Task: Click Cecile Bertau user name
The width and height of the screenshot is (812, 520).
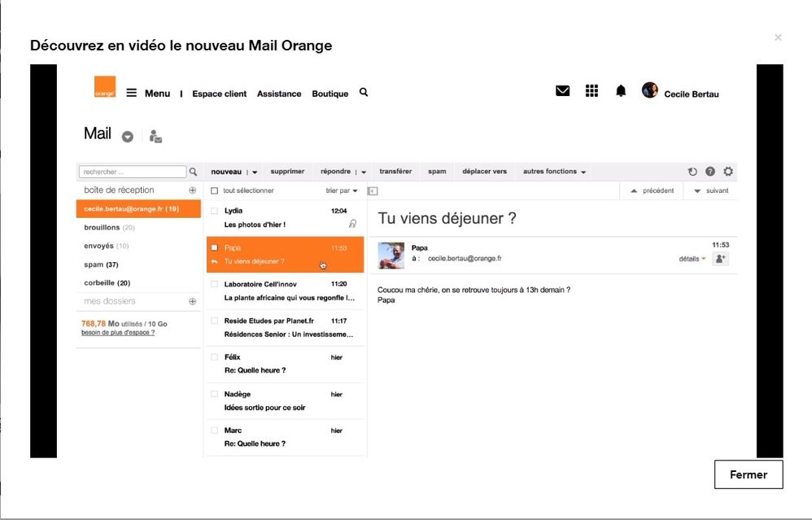Action: coord(692,94)
